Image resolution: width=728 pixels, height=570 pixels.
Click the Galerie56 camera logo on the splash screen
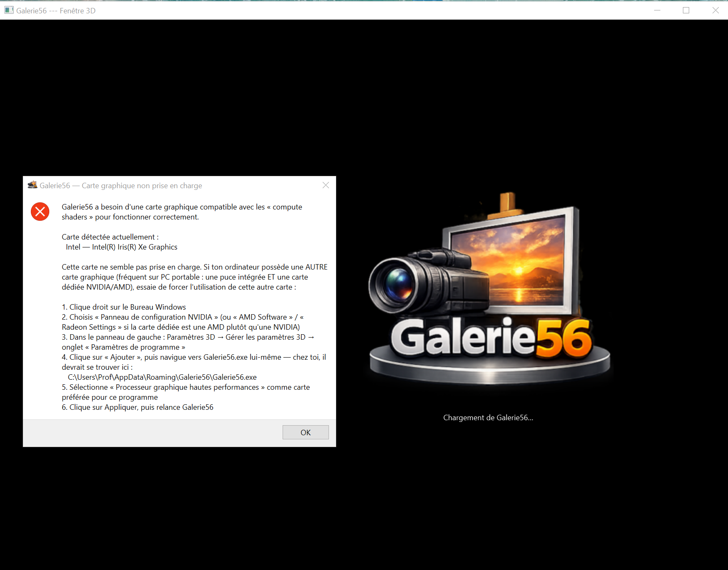(489, 288)
